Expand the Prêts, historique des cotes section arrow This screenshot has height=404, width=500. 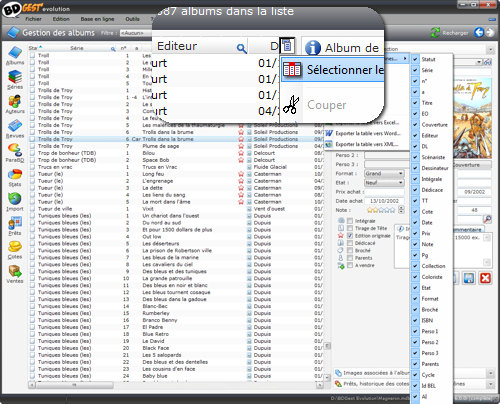pyautogui.click(x=490, y=384)
